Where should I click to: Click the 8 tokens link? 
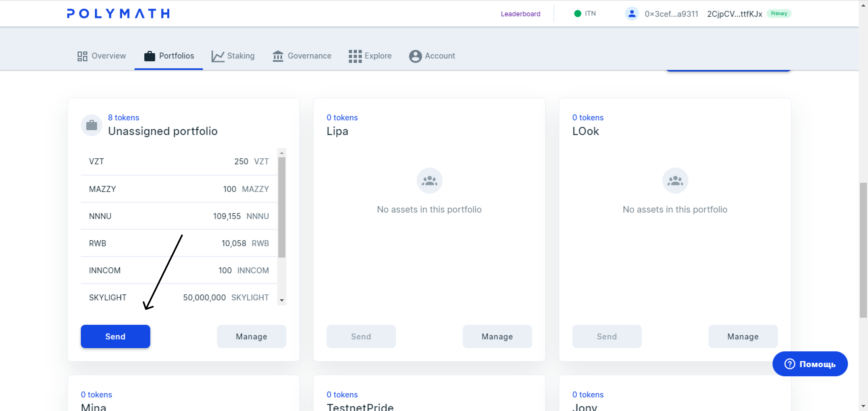[x=123, y=118]
